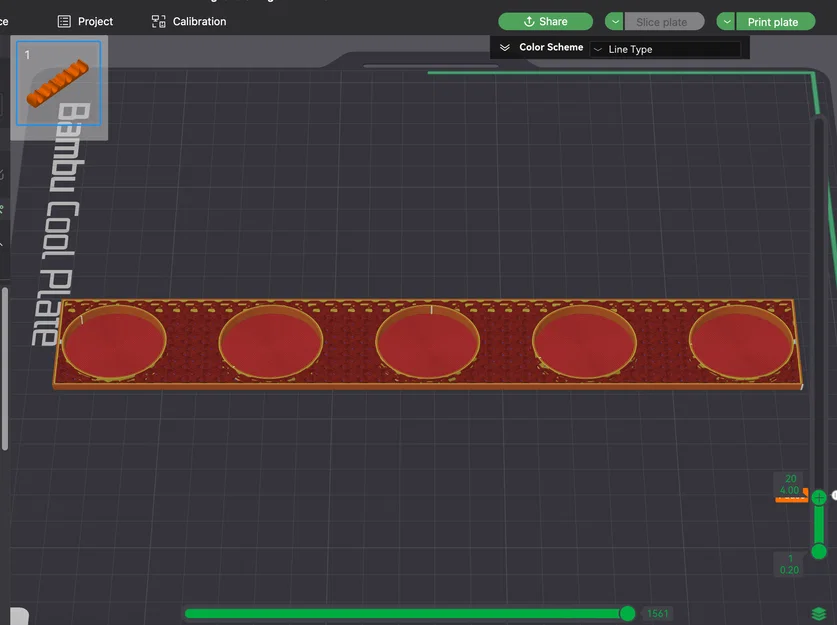Collapse the Color Scheme panel chevrons
This screenshot has height=625, width=837.
[x=504, y=48]
